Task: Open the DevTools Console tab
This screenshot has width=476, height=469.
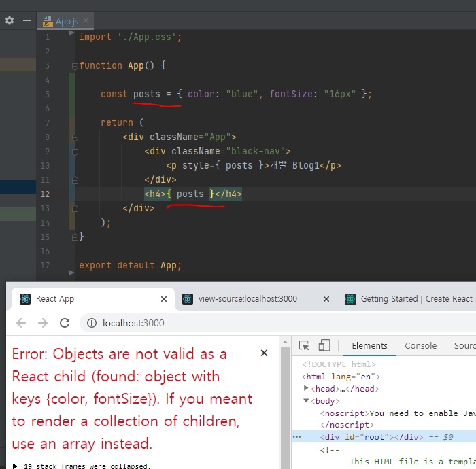Action: (x=421, y=346)
